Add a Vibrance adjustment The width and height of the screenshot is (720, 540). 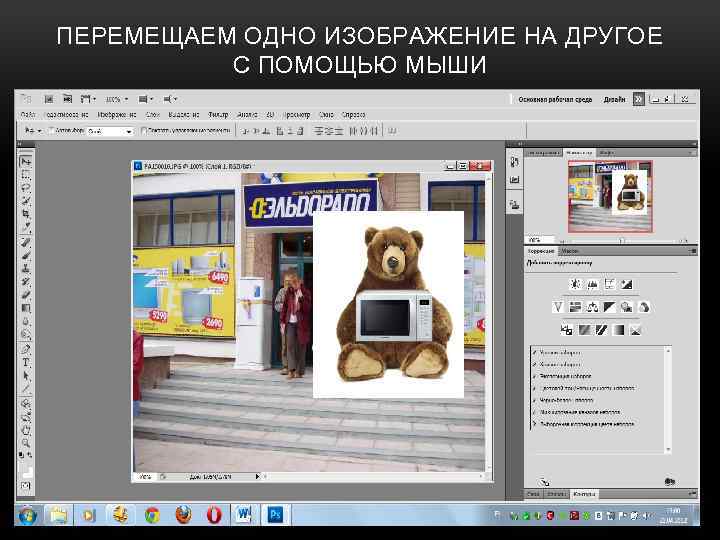click(x=558, y=307)
